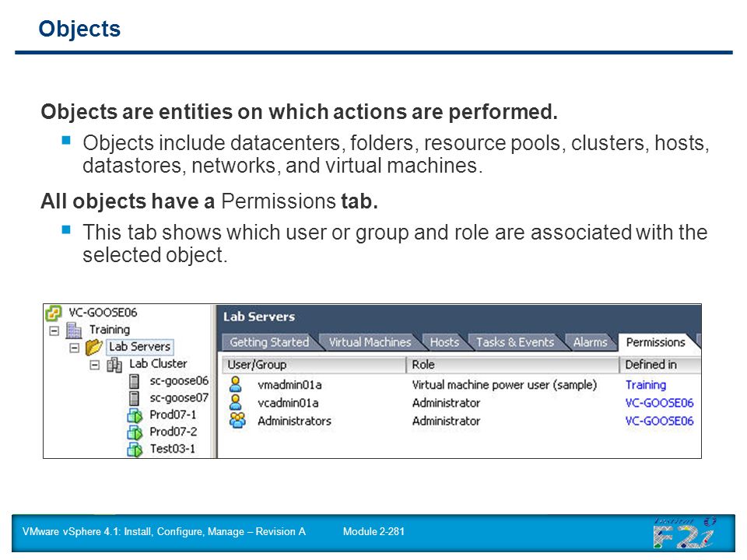Click the vmadmin01a user icon

235,383
